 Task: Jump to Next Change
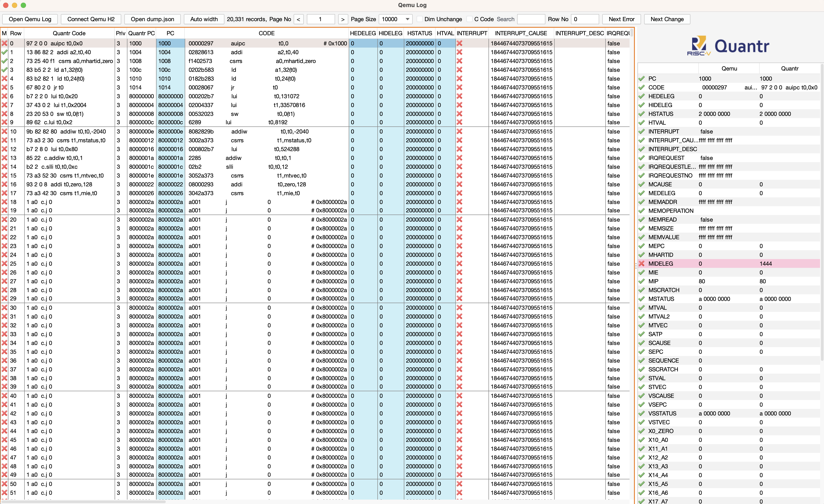667,19
